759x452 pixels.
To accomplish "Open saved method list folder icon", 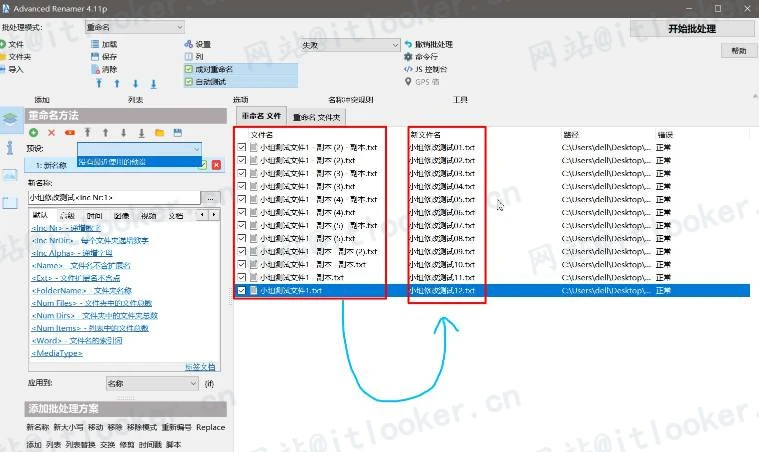I will (x=159, y=133).
